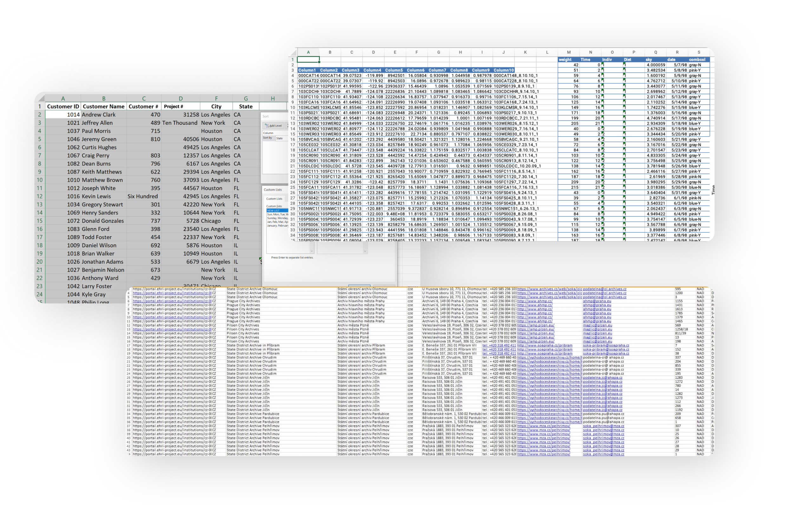Screen dimensions: 812x511
Task: Click the green error flag in the Diet column
Action: click(x=625, y=64)
